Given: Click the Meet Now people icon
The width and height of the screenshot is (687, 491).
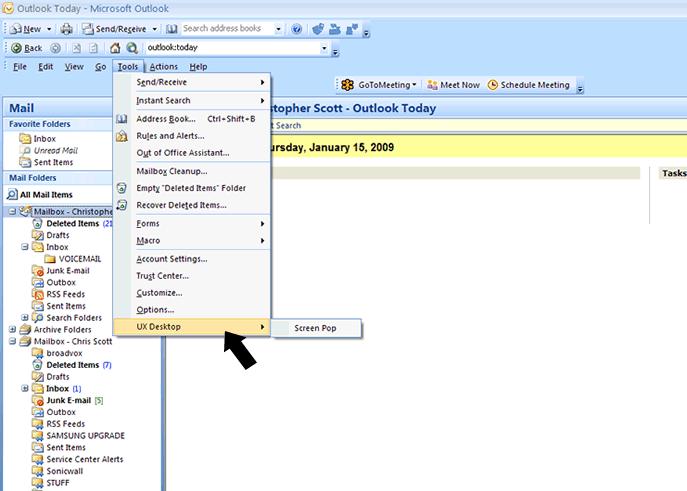Looking at the screenshot, I should click(432, 85).
